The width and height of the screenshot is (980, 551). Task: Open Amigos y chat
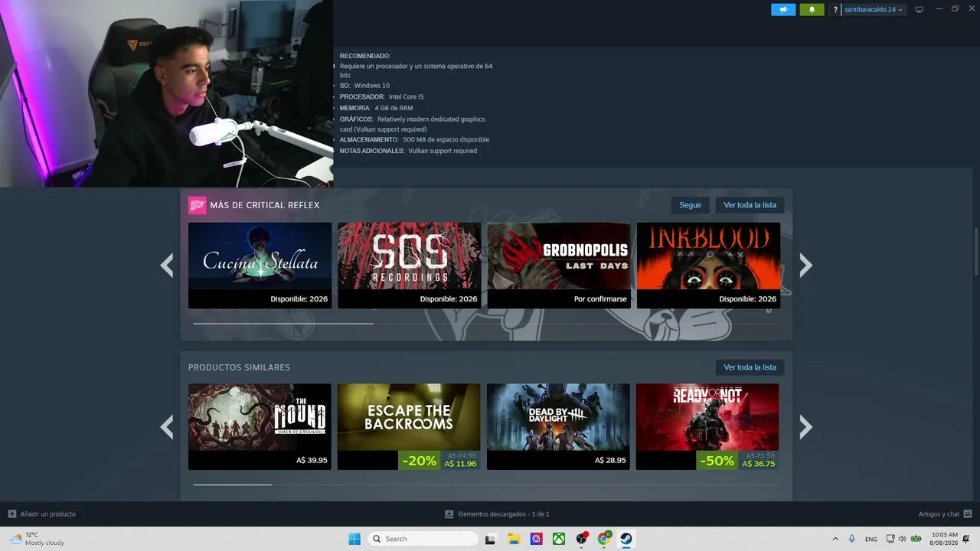pos(939,514)
